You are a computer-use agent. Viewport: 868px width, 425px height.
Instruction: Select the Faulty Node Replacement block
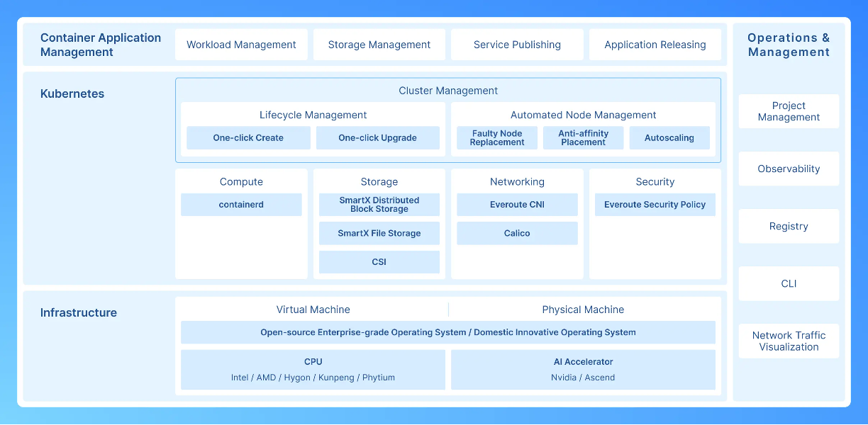(x=496, y=138)
